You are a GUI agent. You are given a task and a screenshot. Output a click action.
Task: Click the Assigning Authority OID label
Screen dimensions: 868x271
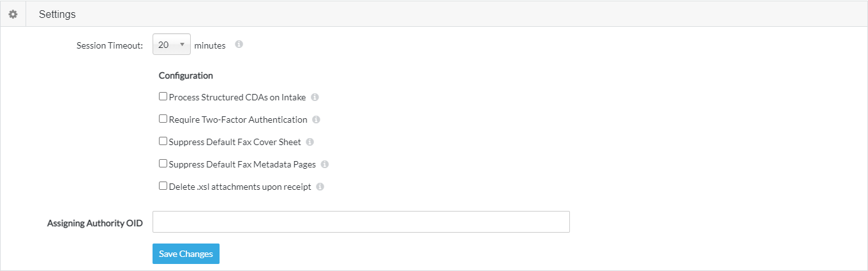pos(95,223)
